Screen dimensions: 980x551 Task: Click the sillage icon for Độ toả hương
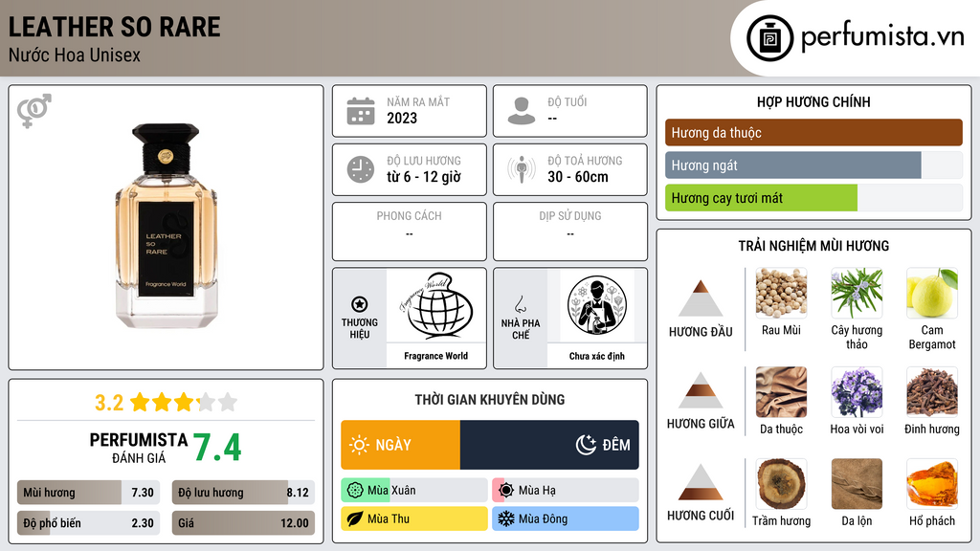[x=522, y=169]
